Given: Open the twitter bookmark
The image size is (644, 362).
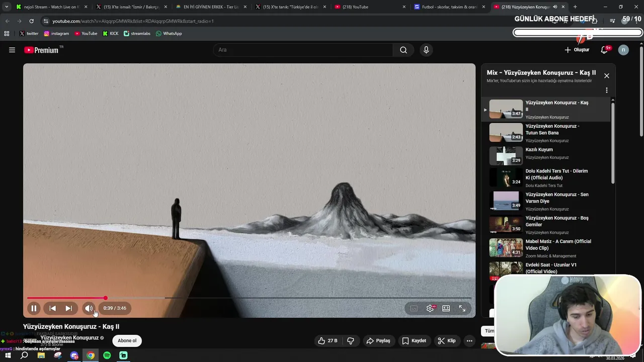Looking at the screenshot, I should tap(29, 34).
